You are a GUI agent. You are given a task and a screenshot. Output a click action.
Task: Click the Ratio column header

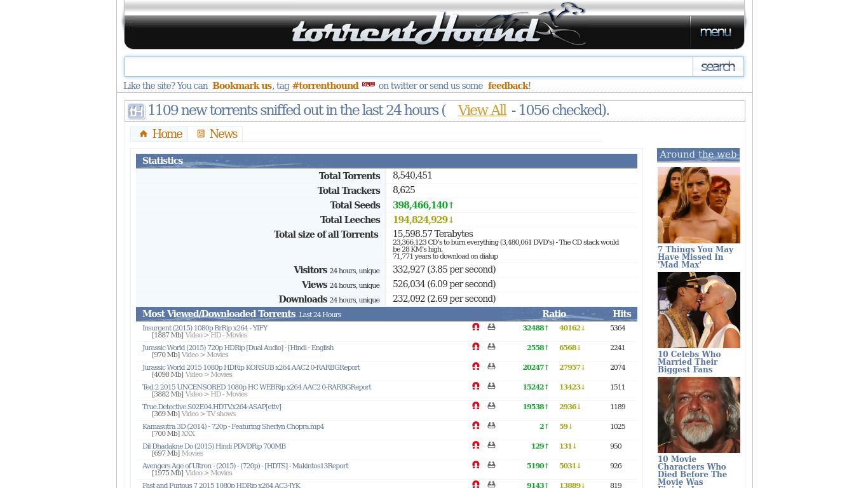[x=554, y=314]
